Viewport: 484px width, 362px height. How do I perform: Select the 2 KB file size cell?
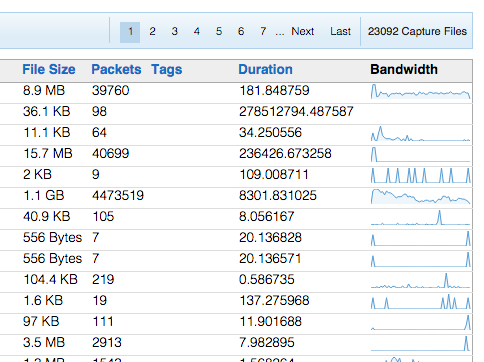(37, 175)
